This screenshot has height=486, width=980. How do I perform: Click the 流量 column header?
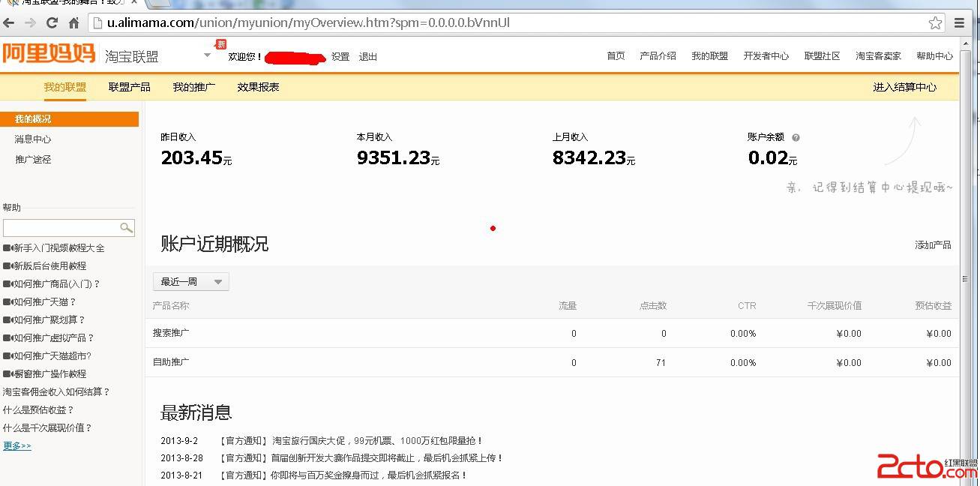point(568,306)
